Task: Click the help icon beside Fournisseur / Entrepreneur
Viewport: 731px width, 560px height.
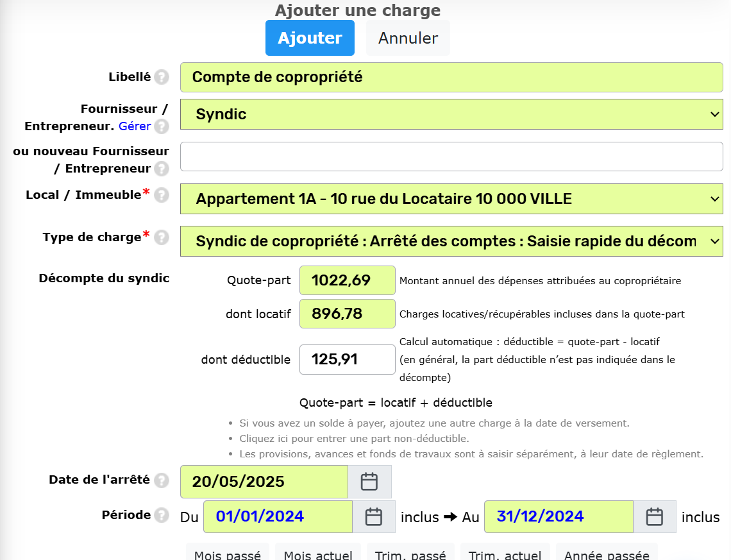Action: 162,126
